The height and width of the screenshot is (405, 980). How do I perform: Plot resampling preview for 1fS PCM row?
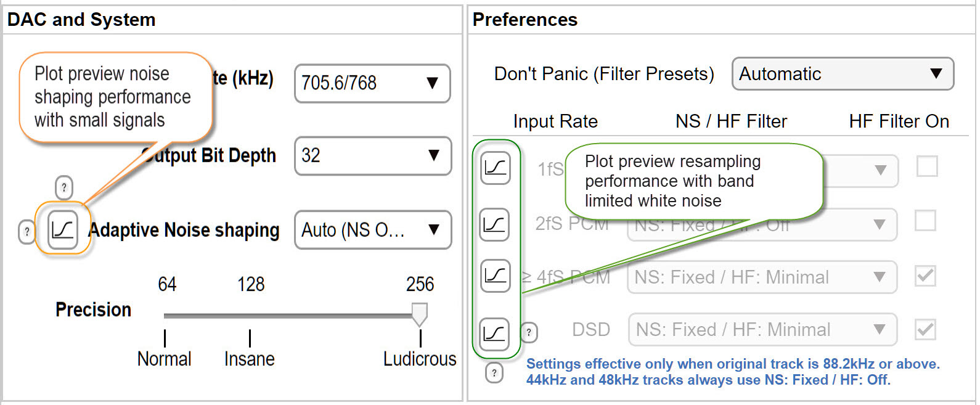[x=495, y=167]
